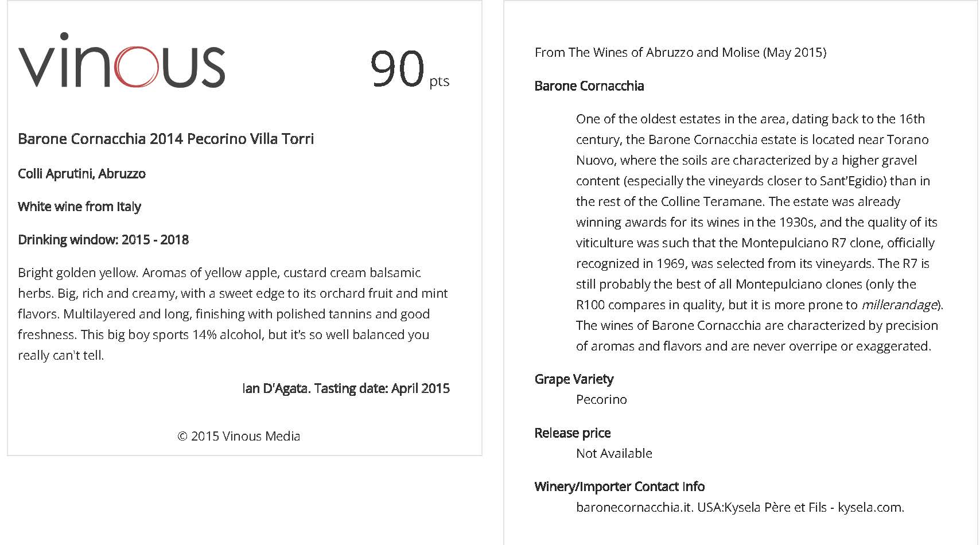Click the italic millerandage word

tap(900, 305)
